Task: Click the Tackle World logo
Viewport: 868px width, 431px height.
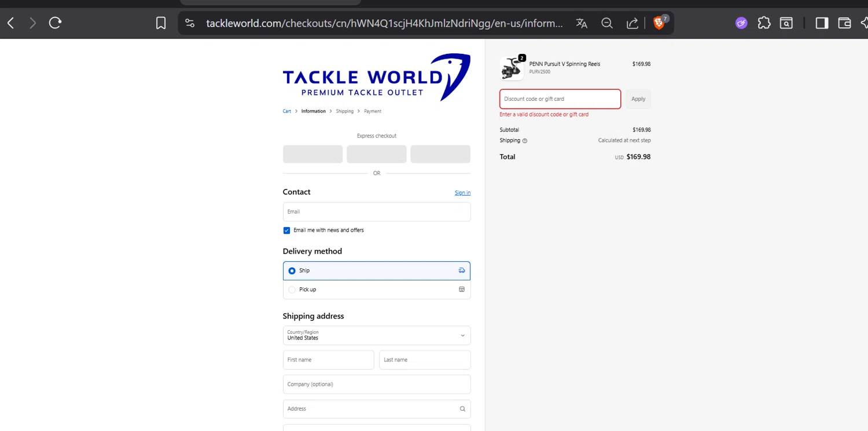Action: [376, 78]
